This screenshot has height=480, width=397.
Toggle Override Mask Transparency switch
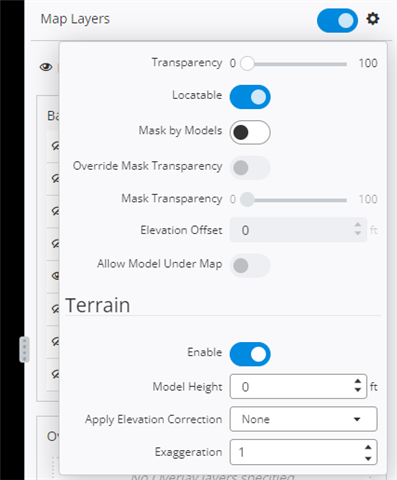[x=250, y=168]
